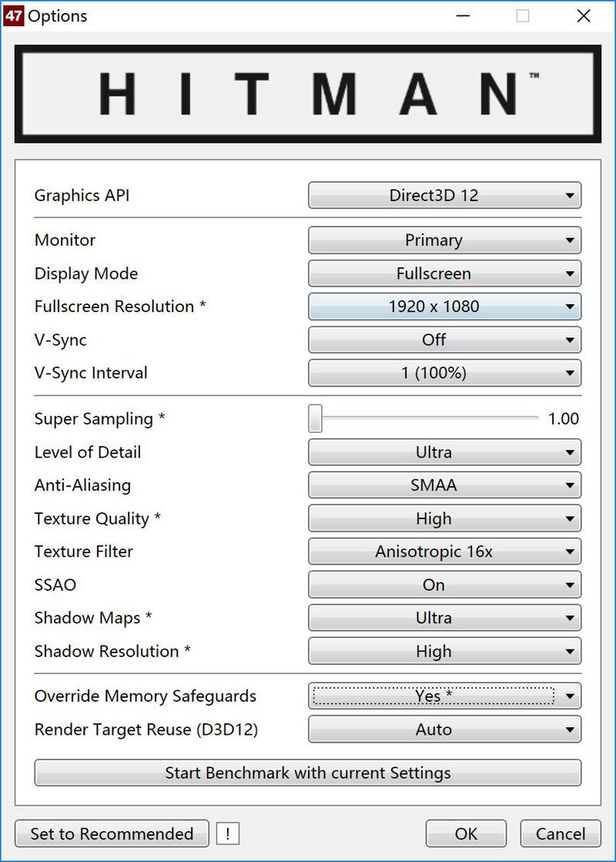
Task: Confirm settings with the OK button
Action: tap(466, 833)
